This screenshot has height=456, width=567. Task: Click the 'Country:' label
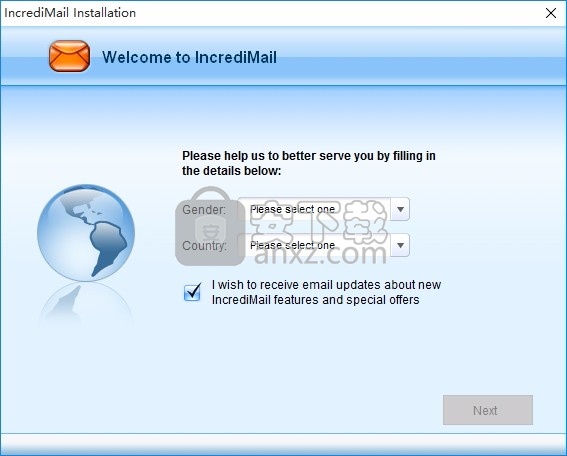tap(204, 246)
